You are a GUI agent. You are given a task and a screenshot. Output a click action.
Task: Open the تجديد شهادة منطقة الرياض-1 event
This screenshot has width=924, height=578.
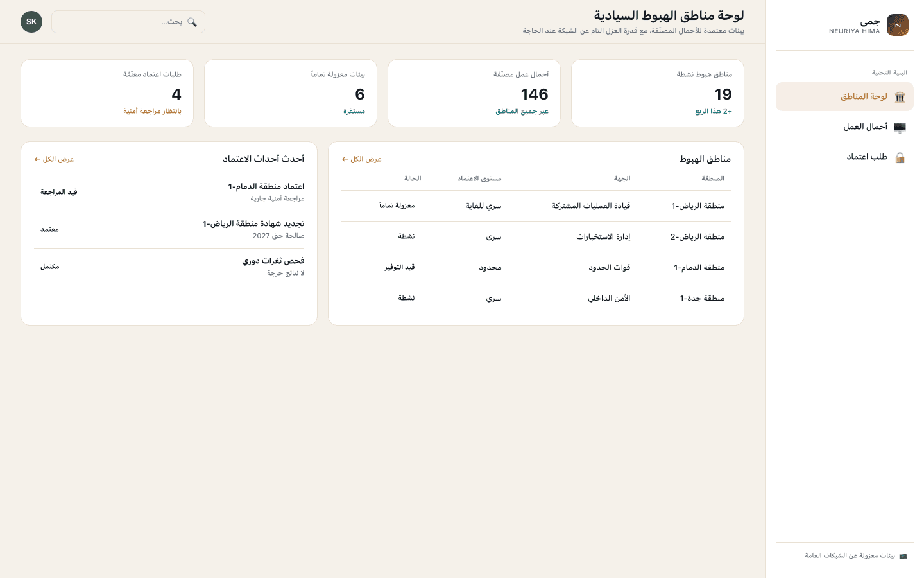pos(169,229)
